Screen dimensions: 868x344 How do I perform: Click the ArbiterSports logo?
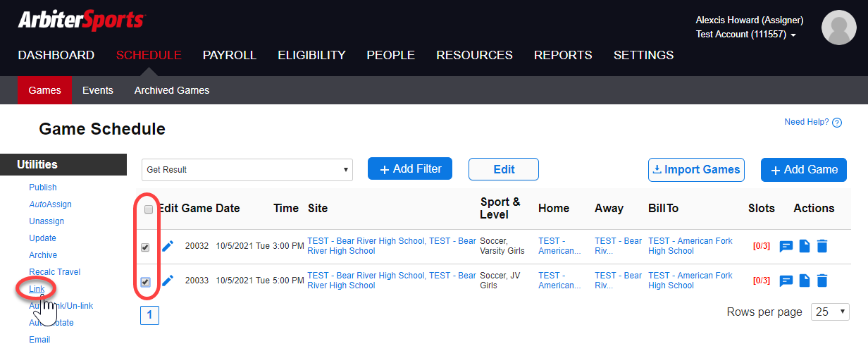pyautogui.click(x=81, y=20)
